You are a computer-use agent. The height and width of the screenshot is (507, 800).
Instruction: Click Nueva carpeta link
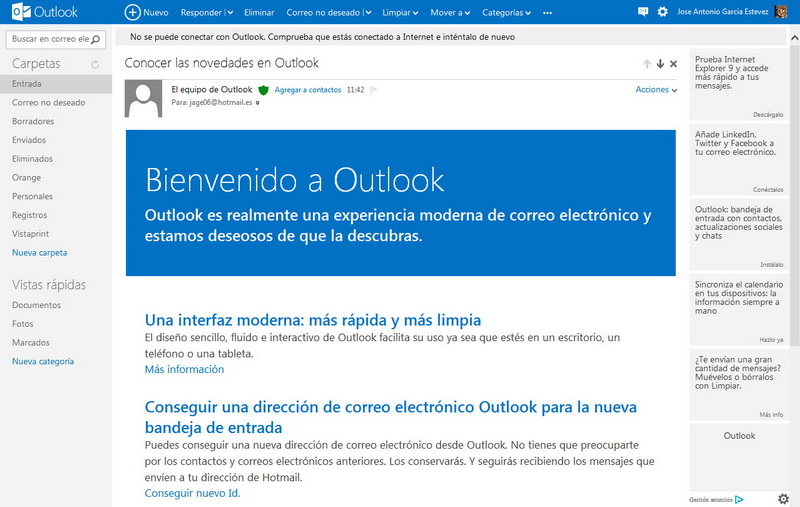click(39, 252)
